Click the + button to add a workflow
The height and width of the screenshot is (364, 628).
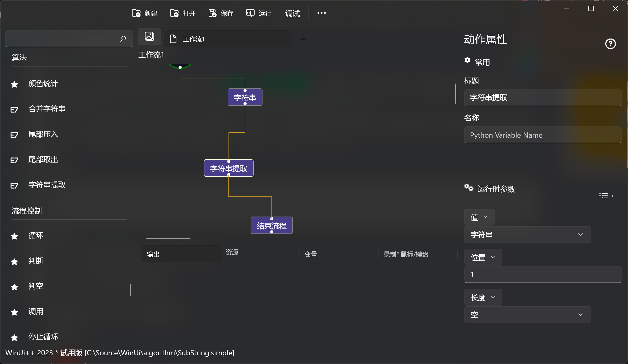(303, 39)
